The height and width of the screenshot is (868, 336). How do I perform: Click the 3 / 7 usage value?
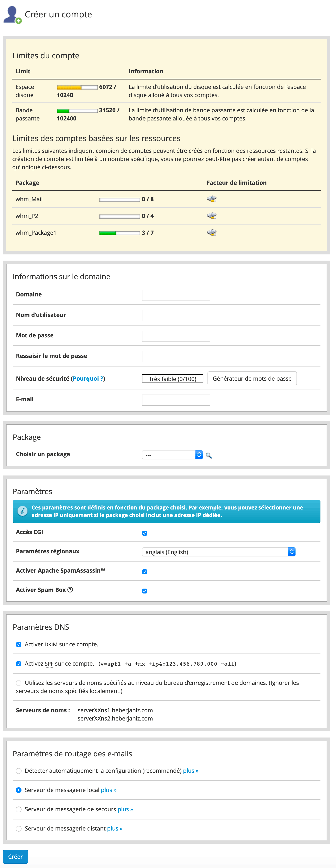(148, 233)
